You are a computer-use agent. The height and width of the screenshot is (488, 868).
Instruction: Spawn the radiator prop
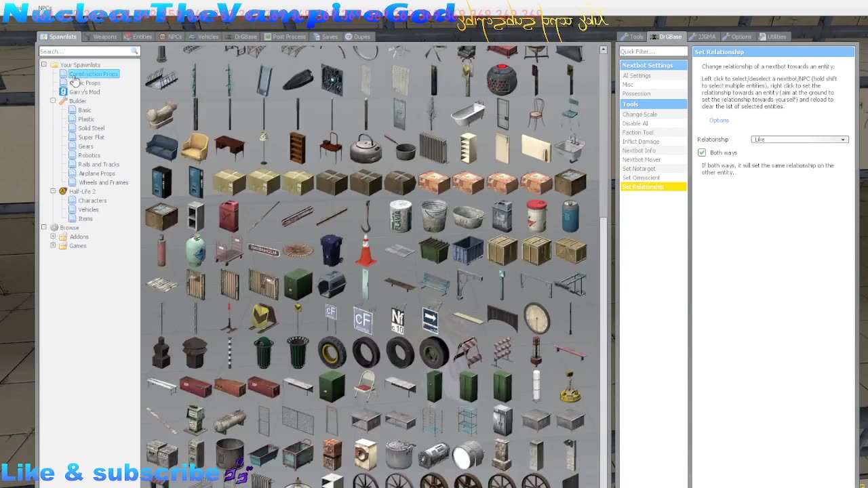434,148
